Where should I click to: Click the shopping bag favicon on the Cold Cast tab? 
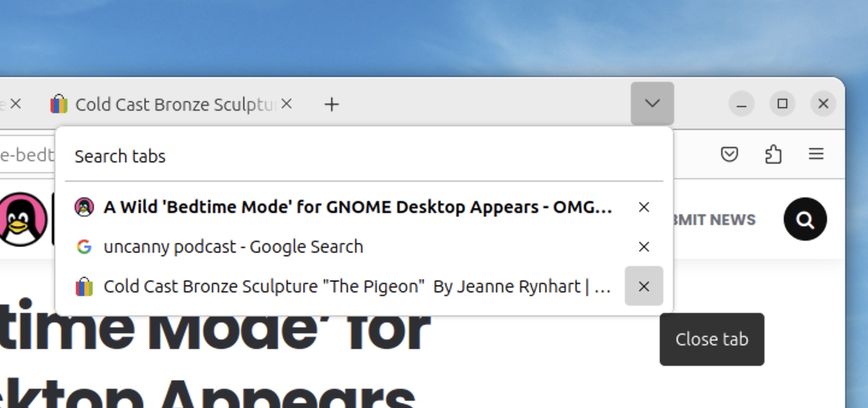[x=58, y=104]
